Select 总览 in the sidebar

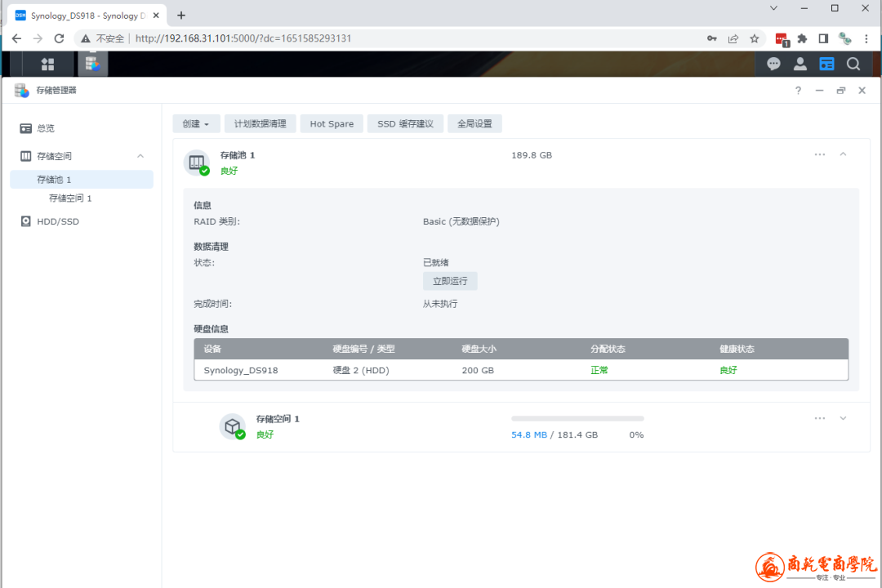pos(46,128)
